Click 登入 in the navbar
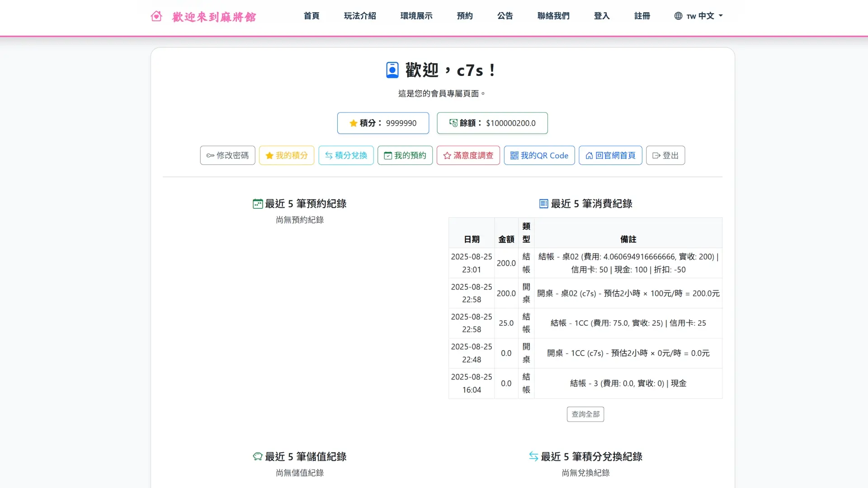 click(602, 16)
